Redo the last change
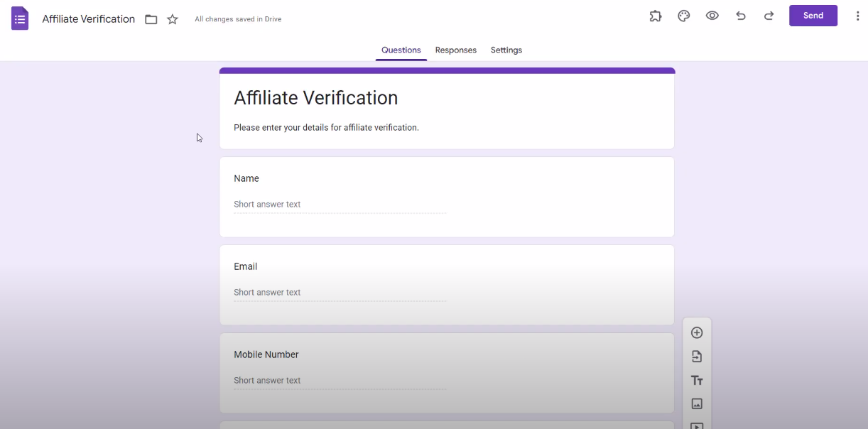The image size is (868, 429). pyautogui.click(x=769, y=16)
